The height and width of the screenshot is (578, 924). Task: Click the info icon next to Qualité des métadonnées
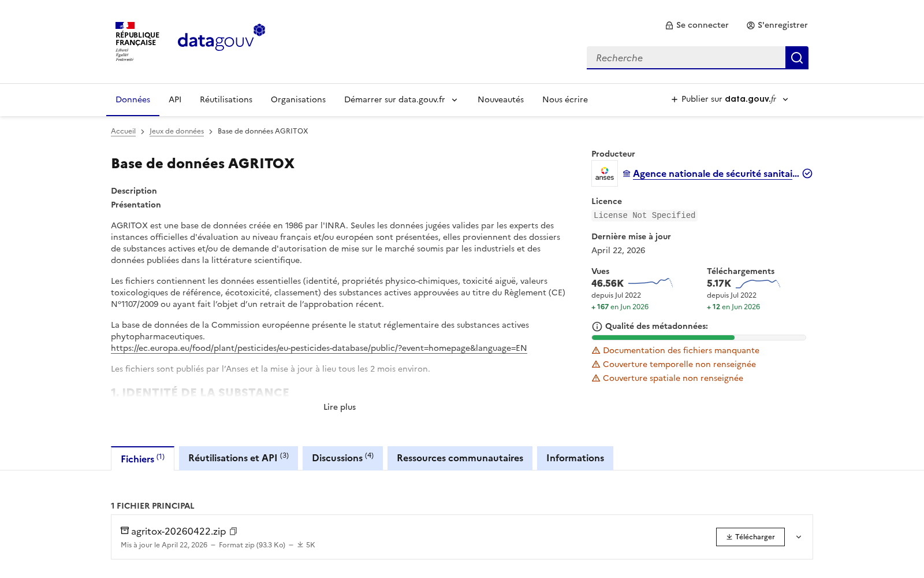(597, 327)
